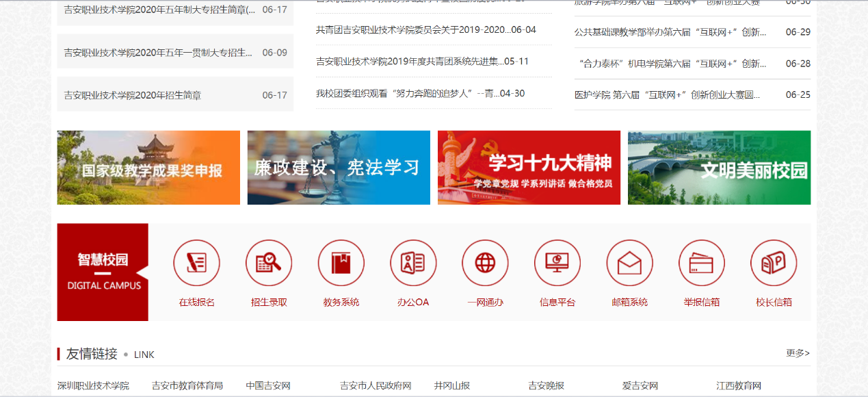
Task: Click the 井冈山报 friend link
Action: point(452,386)
